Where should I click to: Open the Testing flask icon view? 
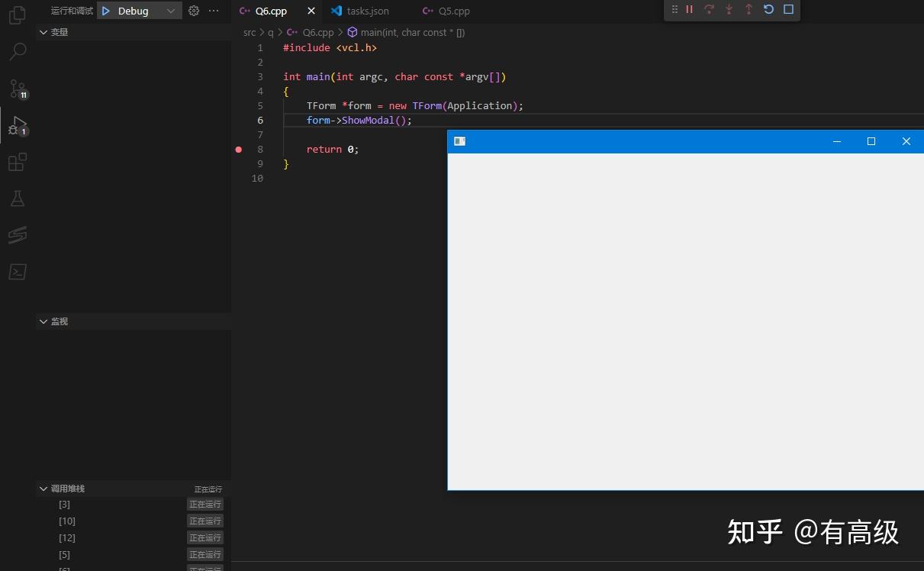17,198
